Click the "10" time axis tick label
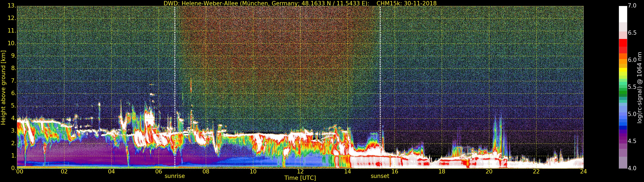 tap(253, 172)
